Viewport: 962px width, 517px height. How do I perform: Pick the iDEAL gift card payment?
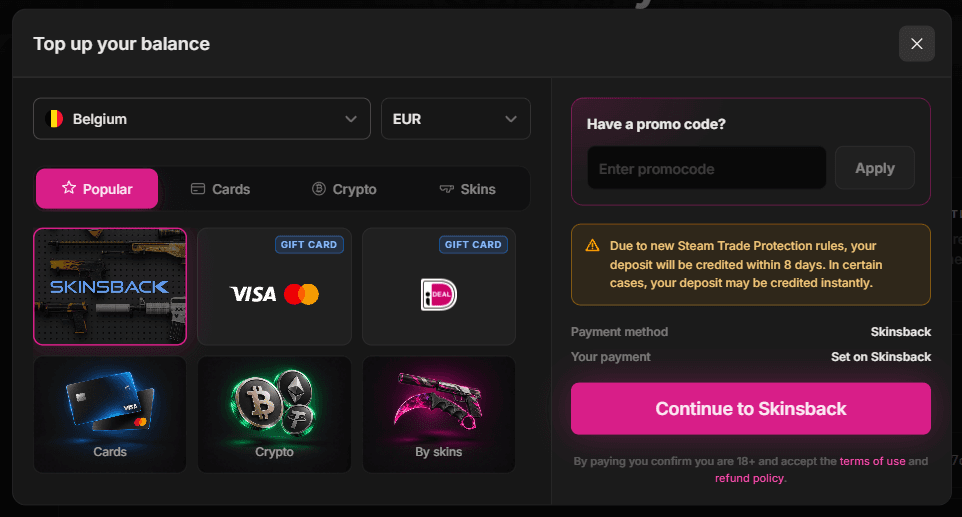point(439,286)
